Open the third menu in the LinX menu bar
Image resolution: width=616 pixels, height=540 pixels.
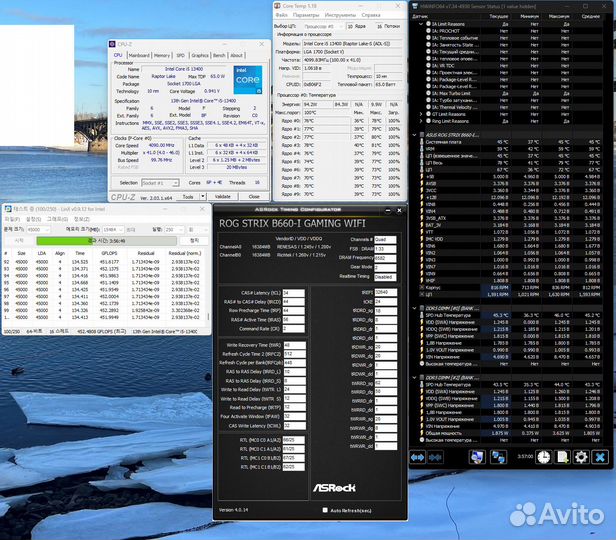pos(57,219)
